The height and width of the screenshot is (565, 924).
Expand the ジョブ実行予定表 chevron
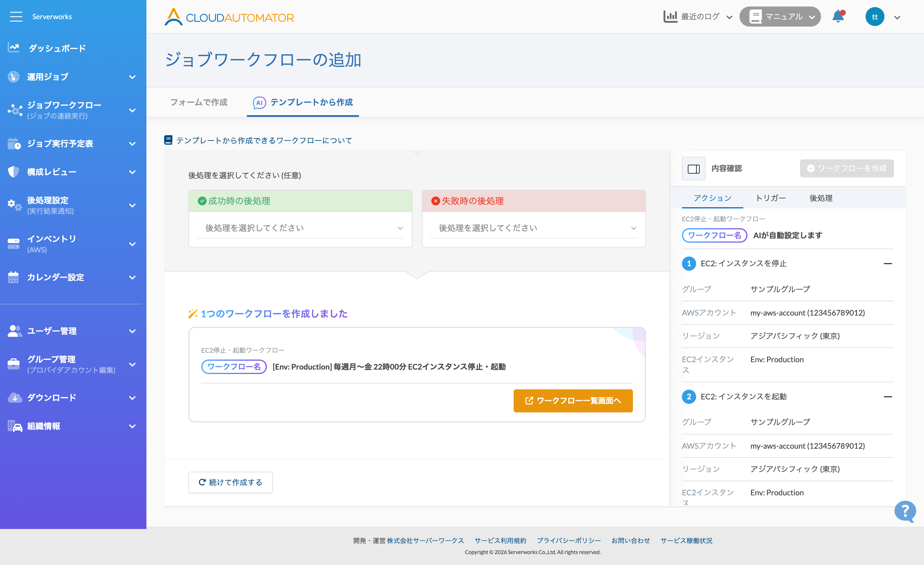pos(132,143)
